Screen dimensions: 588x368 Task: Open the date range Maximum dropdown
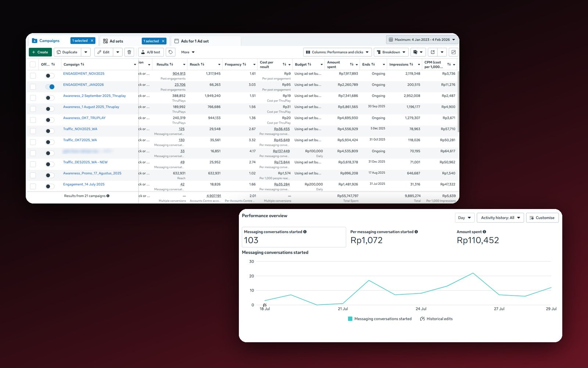[x=422, y=40]
